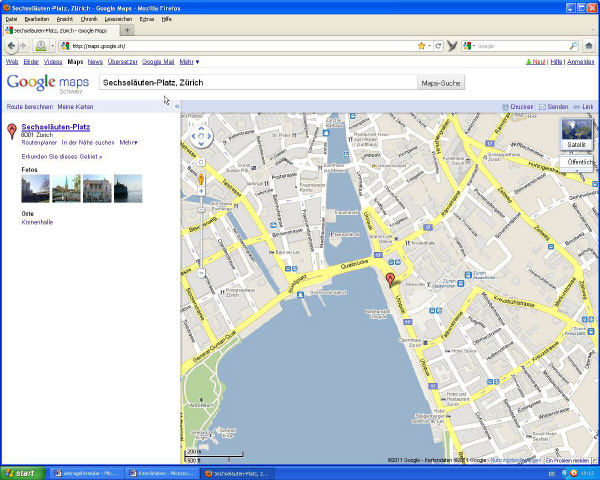Open the Lesezeichen menu

point(118,19)
